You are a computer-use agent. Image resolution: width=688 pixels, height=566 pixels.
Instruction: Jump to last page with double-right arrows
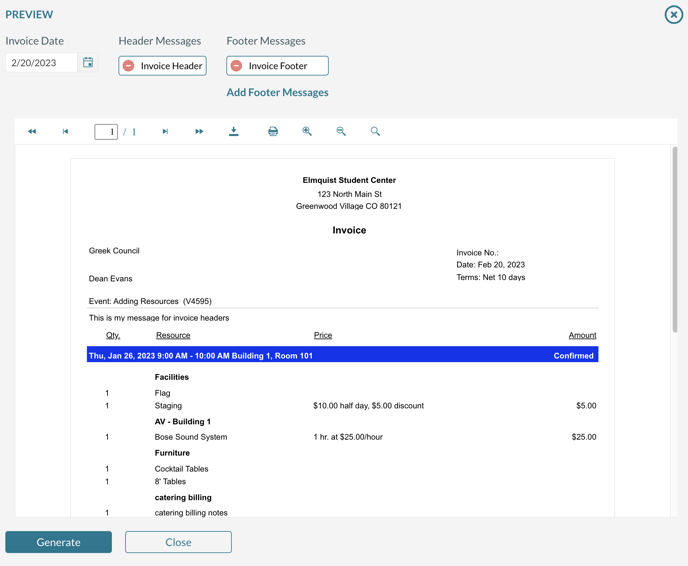point(199,131)
